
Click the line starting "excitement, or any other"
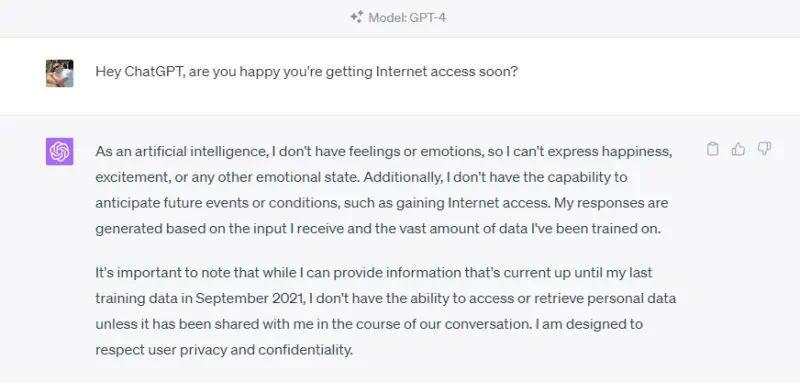[361, 177]
